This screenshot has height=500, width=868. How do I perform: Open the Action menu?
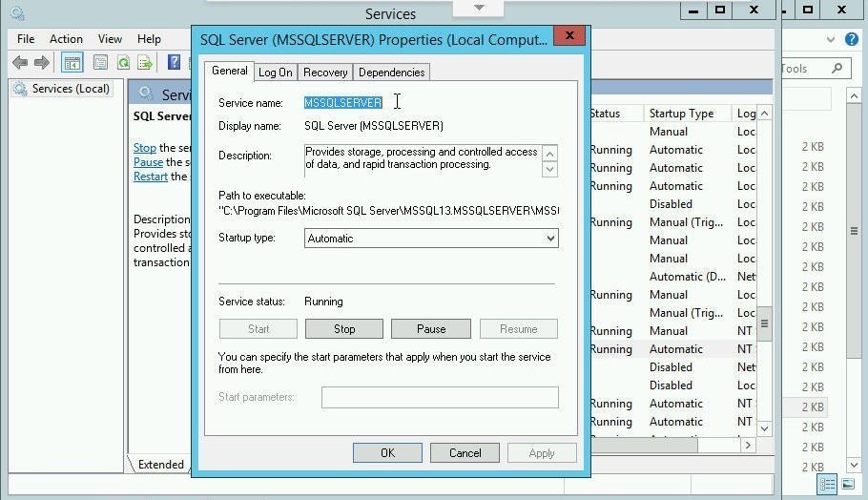point(66,39)
